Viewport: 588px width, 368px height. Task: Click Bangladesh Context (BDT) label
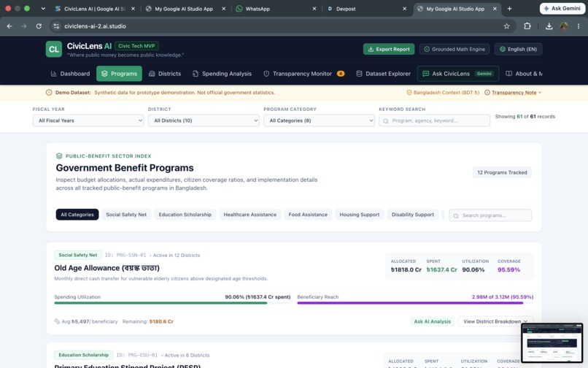(443, 93)
